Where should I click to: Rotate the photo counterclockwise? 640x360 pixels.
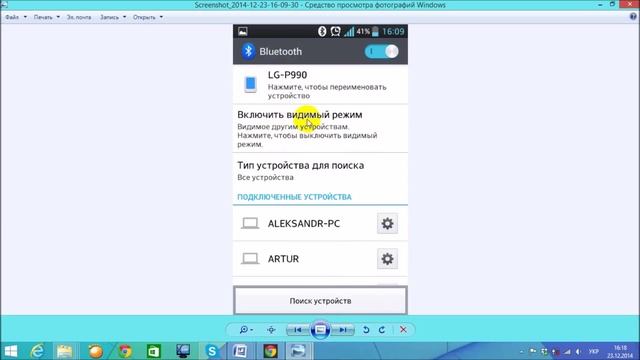click(x=366, y=329)
